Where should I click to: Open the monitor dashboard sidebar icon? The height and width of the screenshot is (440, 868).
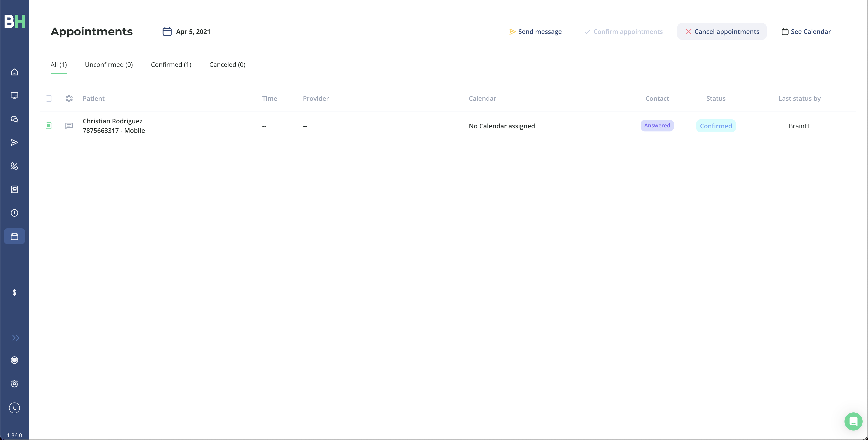pos(14,95)
